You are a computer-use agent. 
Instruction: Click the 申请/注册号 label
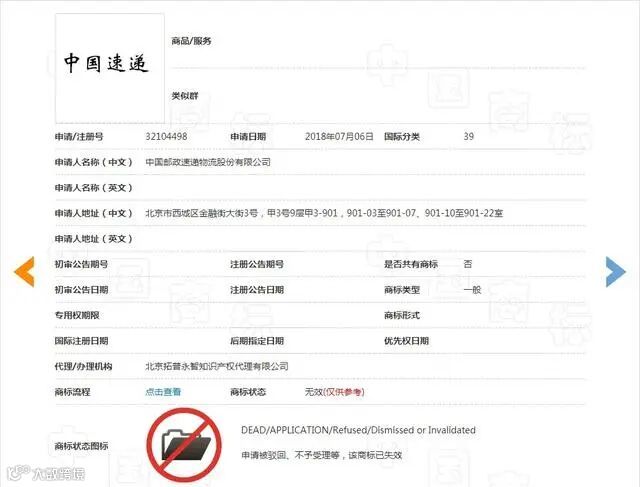coord(79,136)
